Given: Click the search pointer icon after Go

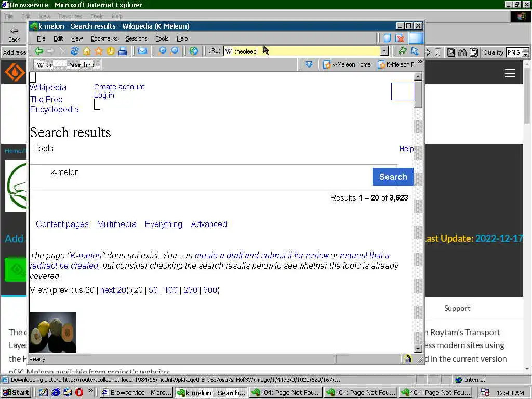Looking at the screenshot, I should [x=415, y=51].
